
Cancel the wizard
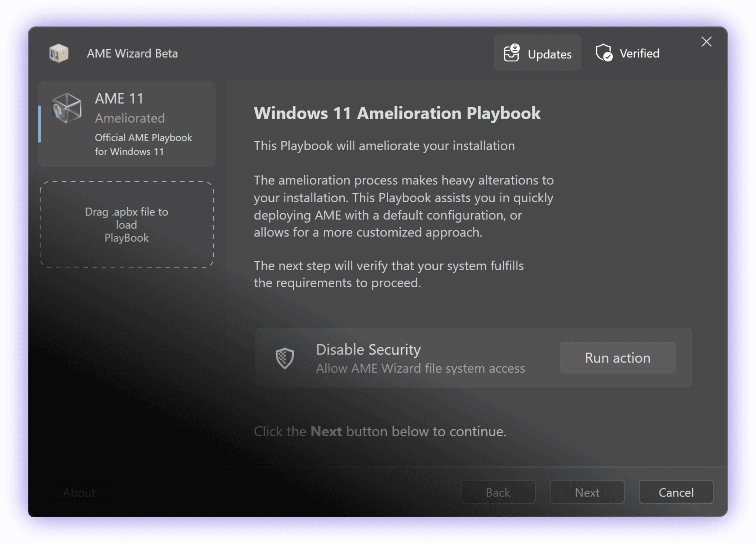(676, 492)
